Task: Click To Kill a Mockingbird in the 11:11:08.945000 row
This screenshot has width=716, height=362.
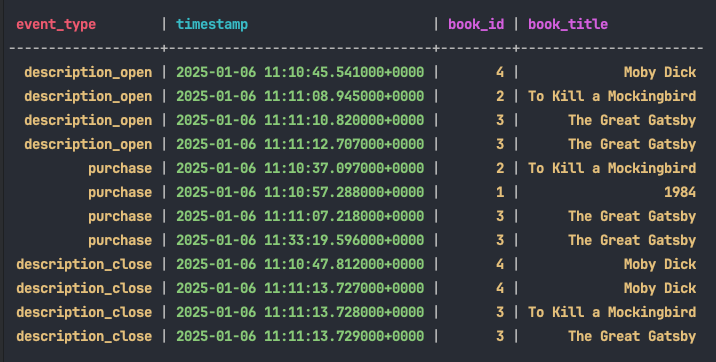Action: tap(612, 96)
